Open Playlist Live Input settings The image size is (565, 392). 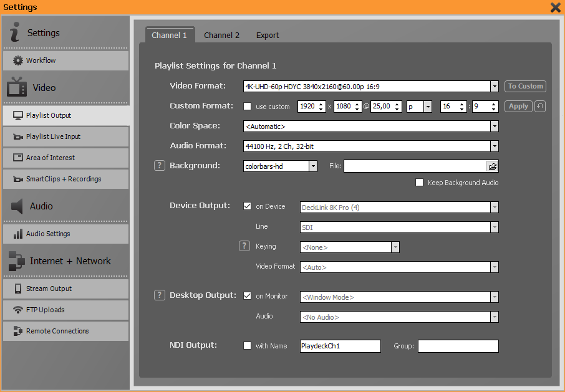point(65,136)
